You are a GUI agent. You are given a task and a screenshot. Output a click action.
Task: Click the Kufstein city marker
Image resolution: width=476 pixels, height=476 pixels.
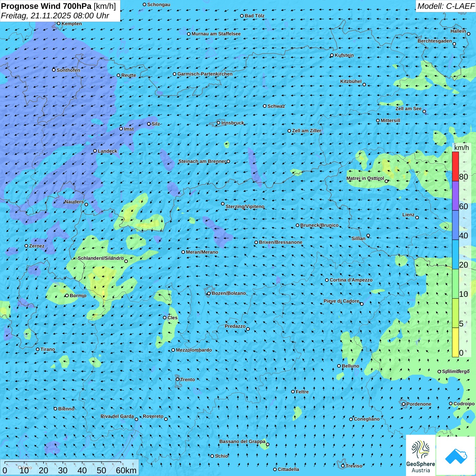coord(332,55)
